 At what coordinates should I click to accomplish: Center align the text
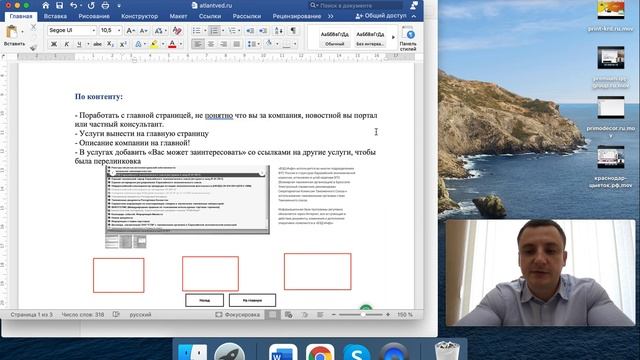[x=211, y=44]
